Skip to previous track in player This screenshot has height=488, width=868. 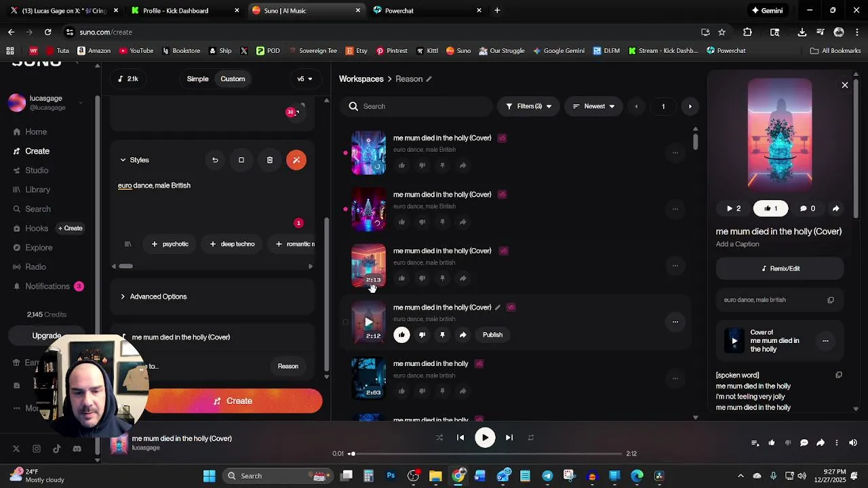(x=460, y=438)
